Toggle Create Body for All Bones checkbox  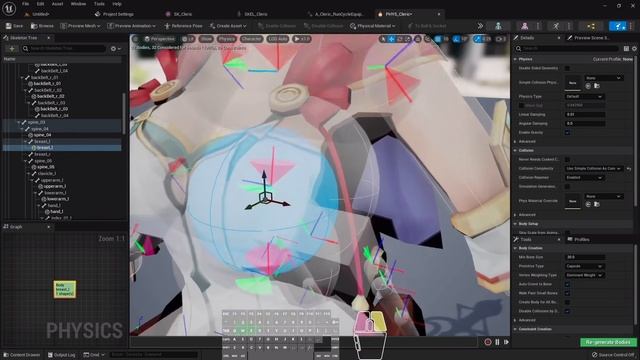(567, 302)
